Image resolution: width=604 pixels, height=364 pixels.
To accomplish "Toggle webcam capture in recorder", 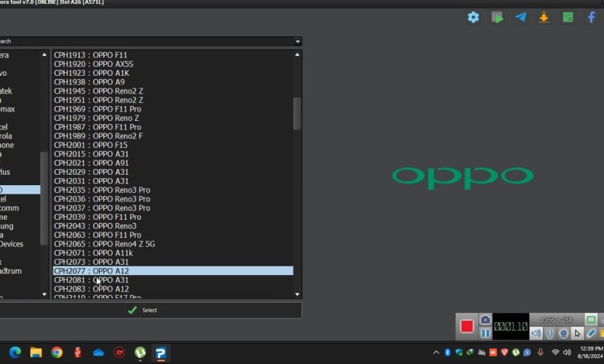I will [564, 333].
